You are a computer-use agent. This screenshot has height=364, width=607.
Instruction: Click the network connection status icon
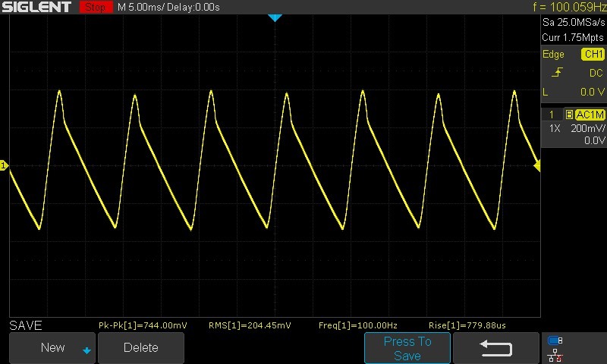tap(555, 355)
